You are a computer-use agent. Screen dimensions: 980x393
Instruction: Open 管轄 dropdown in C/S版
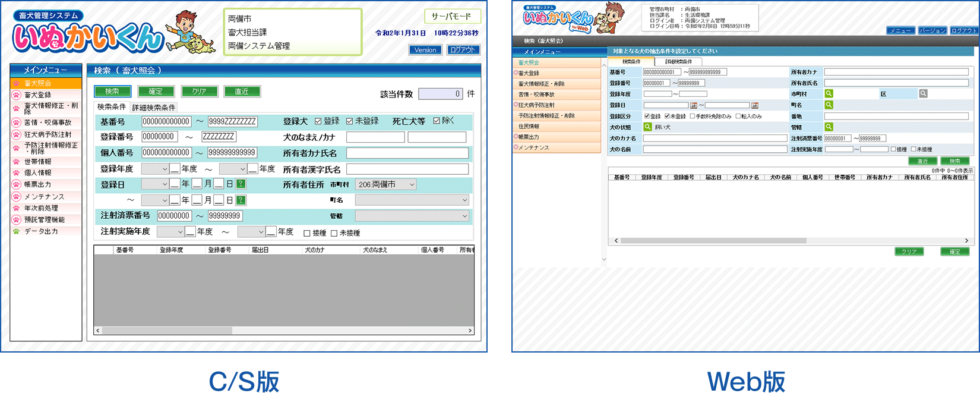[x=412, y=216]
